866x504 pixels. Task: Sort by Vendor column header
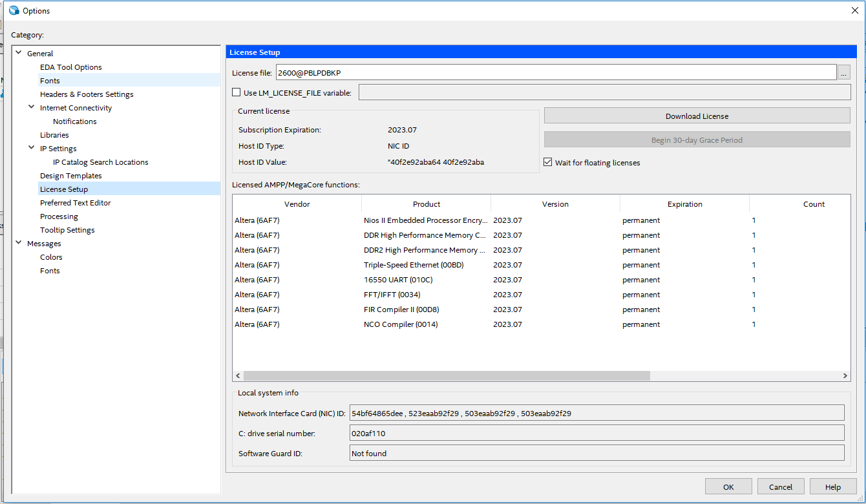pyautogui.click(x=297, y=204)
